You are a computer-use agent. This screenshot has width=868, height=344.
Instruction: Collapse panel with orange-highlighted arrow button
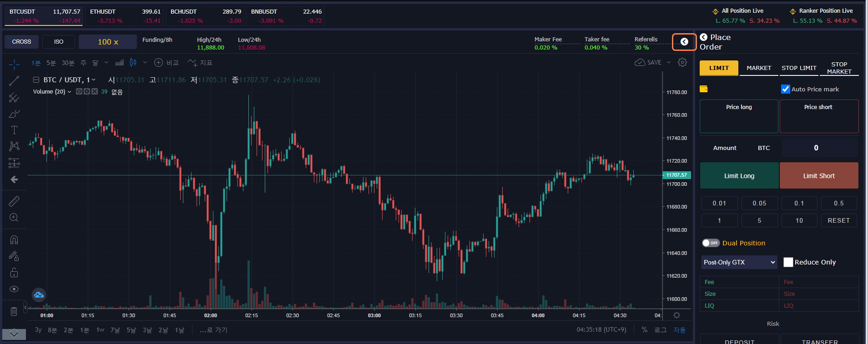684,42
